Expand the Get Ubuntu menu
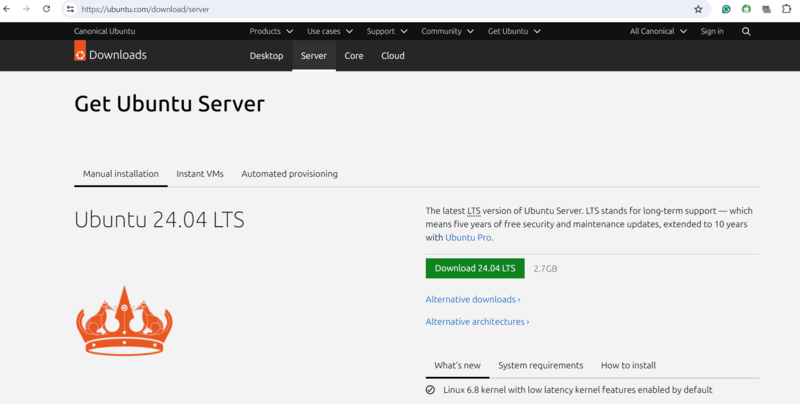This screenshot has width=800, height=404. [514, 31]
